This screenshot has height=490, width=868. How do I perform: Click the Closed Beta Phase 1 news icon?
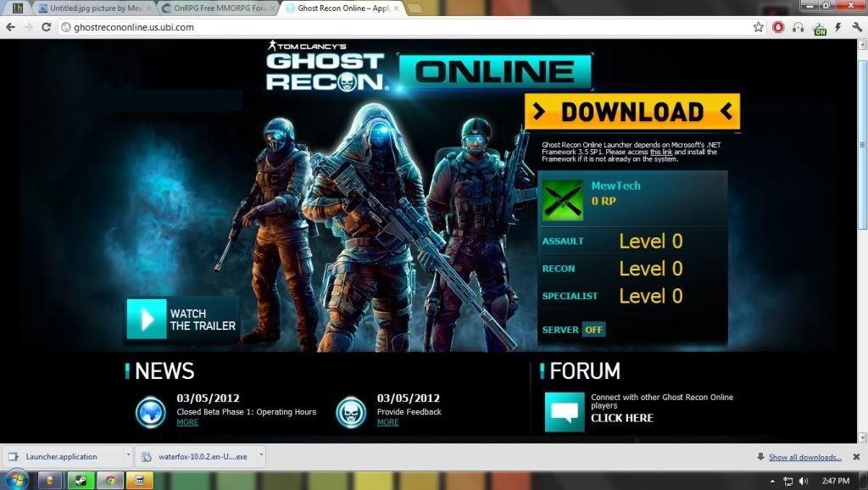(x=151, y=412)
